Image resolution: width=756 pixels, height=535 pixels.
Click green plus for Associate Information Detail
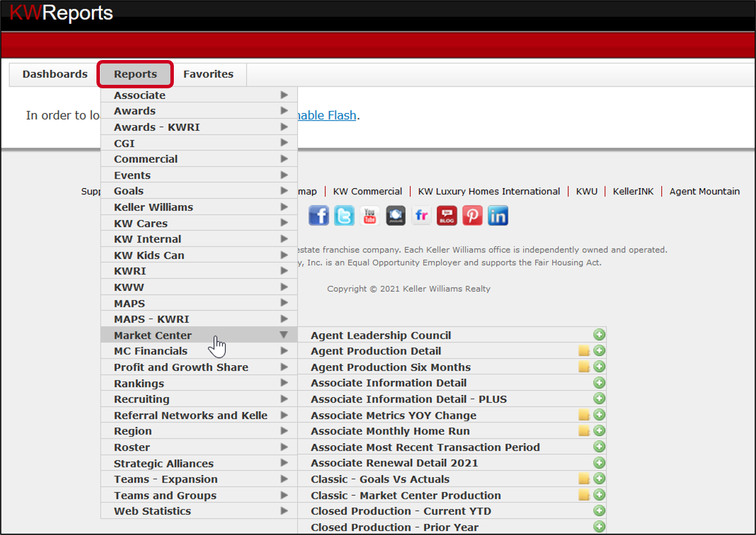[599, 383]
